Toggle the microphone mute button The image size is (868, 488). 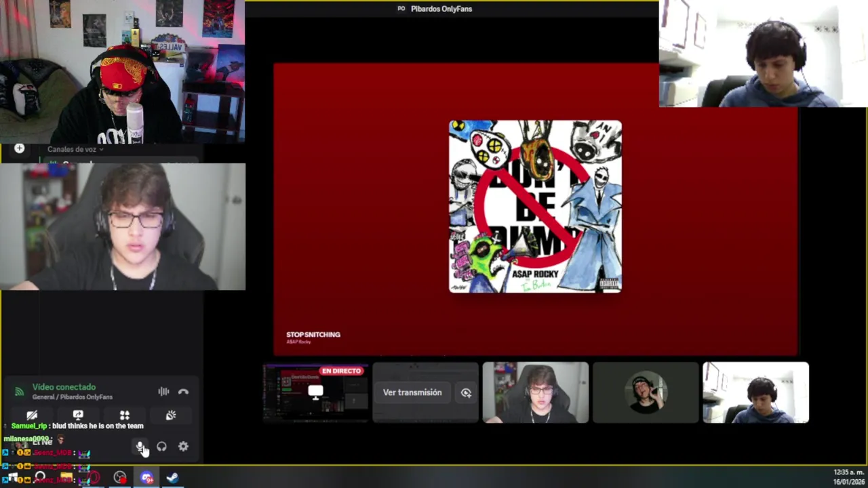pyautogui.click(x=140, y=447)
